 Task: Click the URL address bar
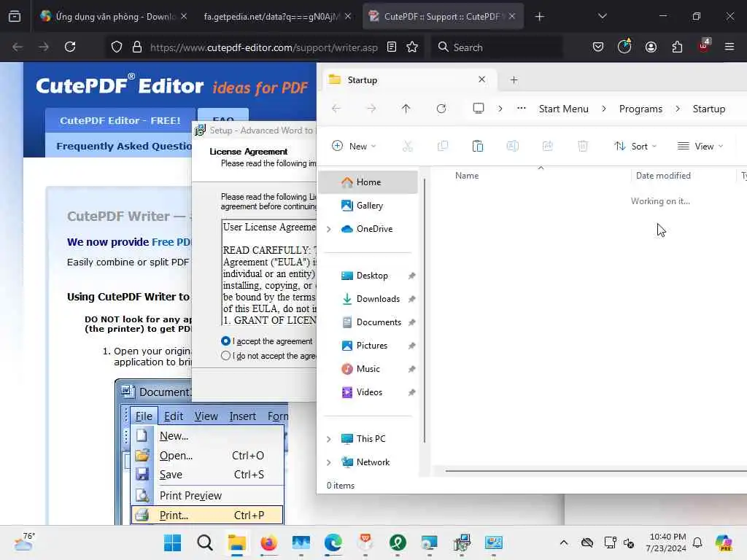click(263, 47)
